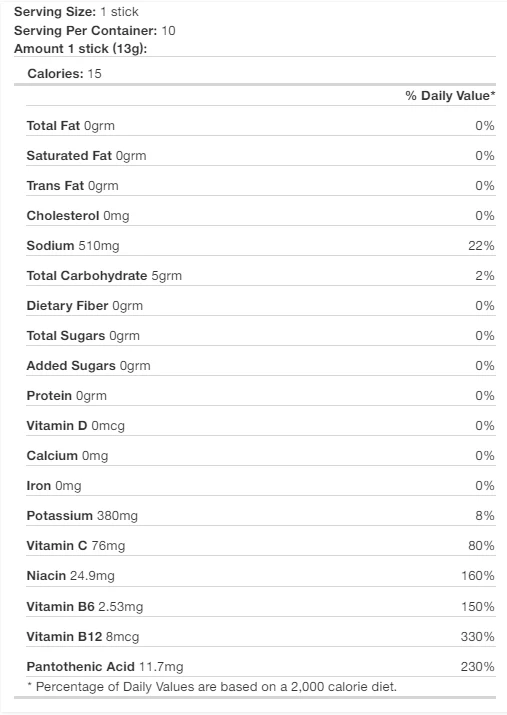
Task: Click the % Daily Value header
Action: coord(450,95)
